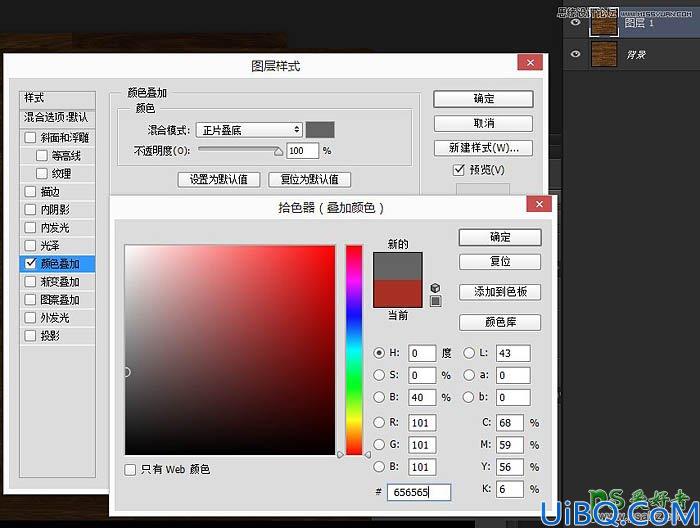Click the K black field 6
Viewport: 700px width, 528px height.
pos(509,489)
